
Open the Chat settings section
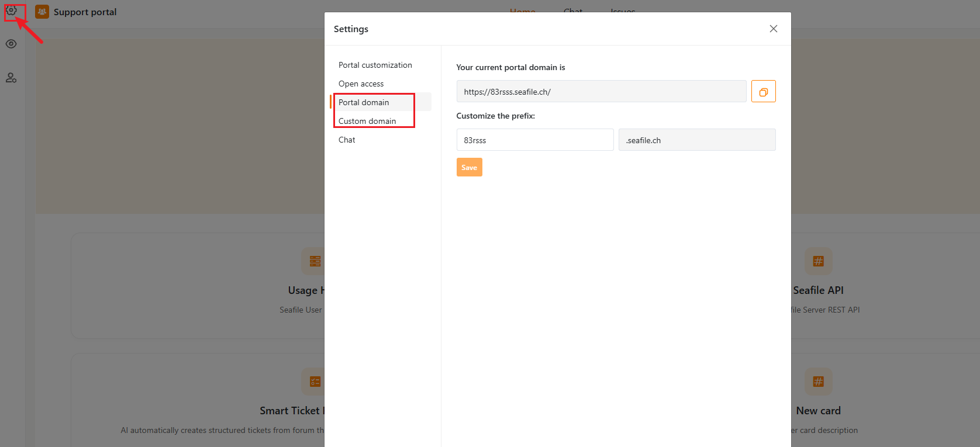click(x=347, y=140)
